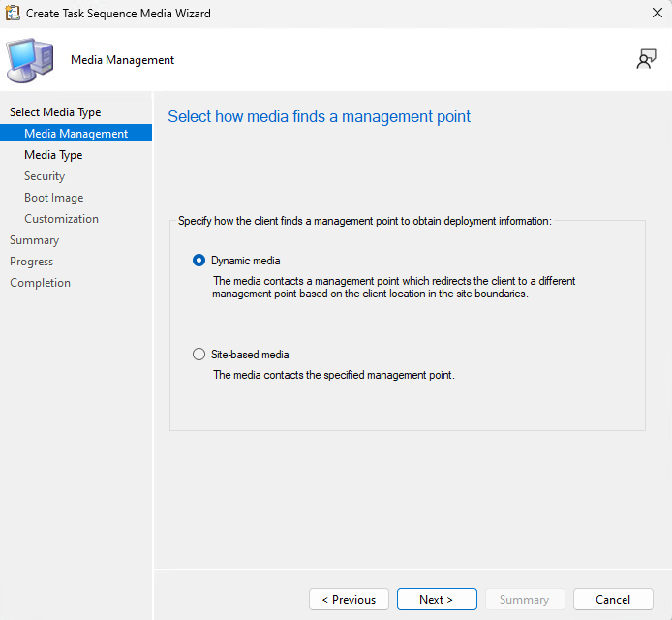672x620 pixels.
Task: Select the Dynamic media radio button
Action: click(199, 261)
